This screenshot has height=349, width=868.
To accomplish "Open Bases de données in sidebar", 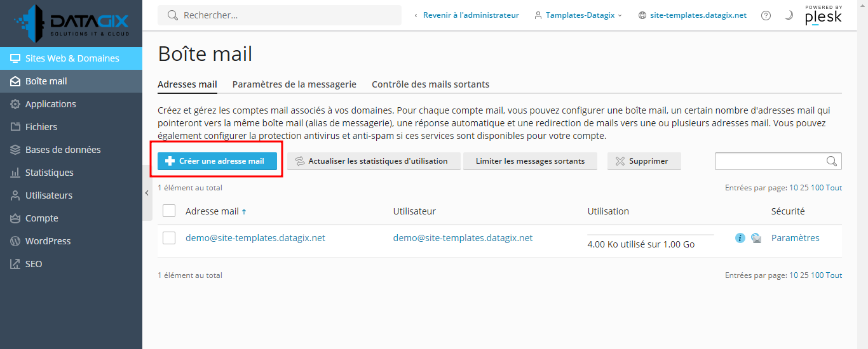I will 62,150.
